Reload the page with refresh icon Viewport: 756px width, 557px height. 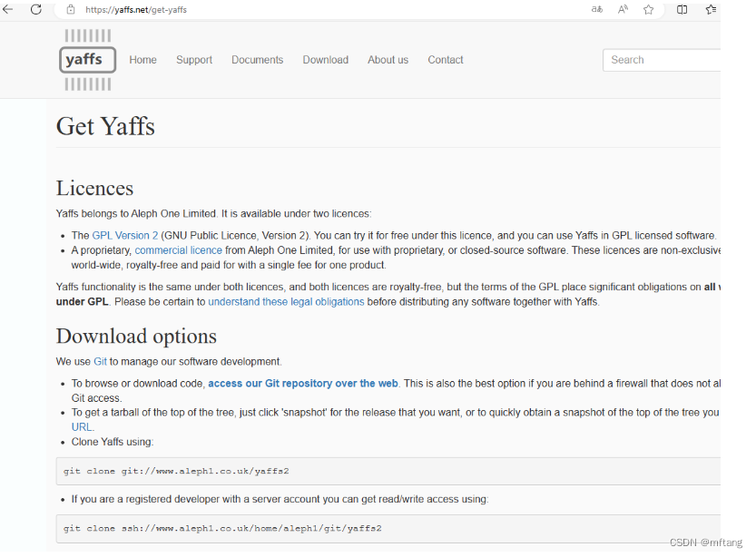click(36, 9)
